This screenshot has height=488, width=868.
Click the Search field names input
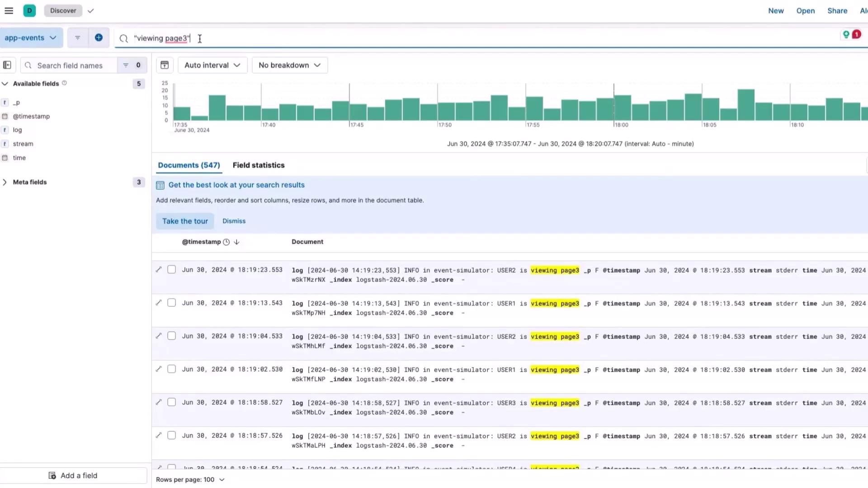click(x=70, y=66)
